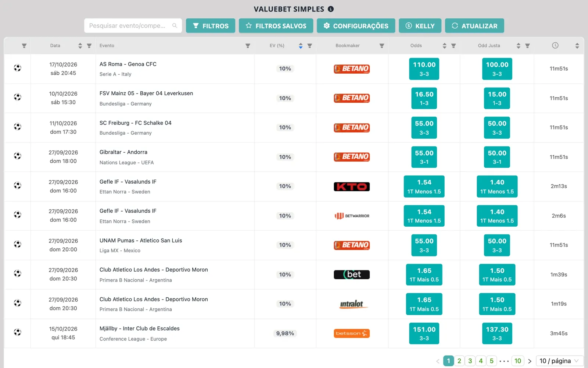Click Betwarrior logo in Gefle IF row

[352, 216]
